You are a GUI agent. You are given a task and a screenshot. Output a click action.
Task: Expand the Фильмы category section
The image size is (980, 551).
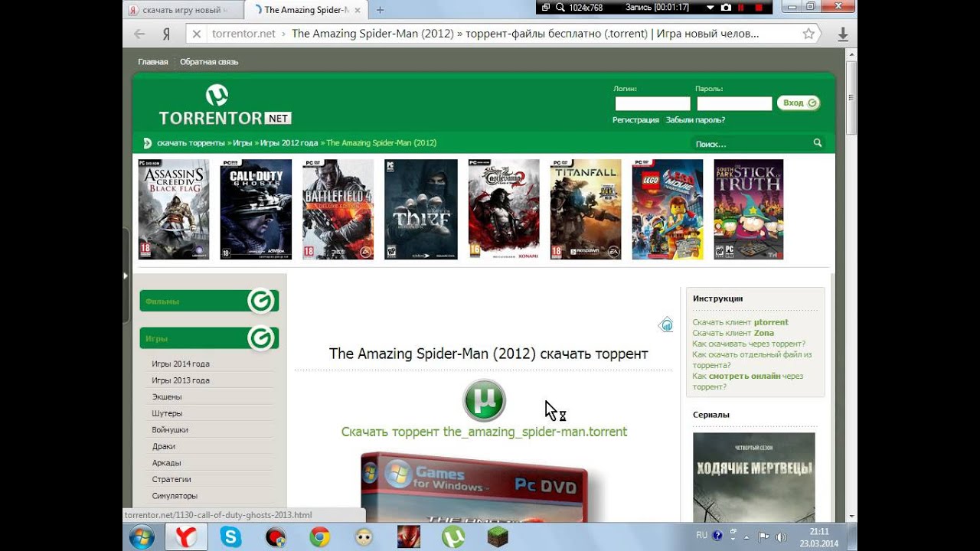click(x=209, y=301)
